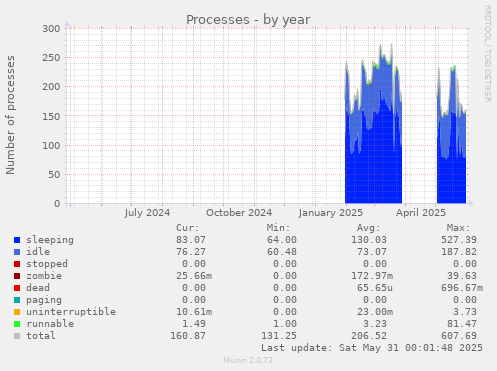Click the 'stopped' legend label

pyautogui.click(x=47, y=264)
